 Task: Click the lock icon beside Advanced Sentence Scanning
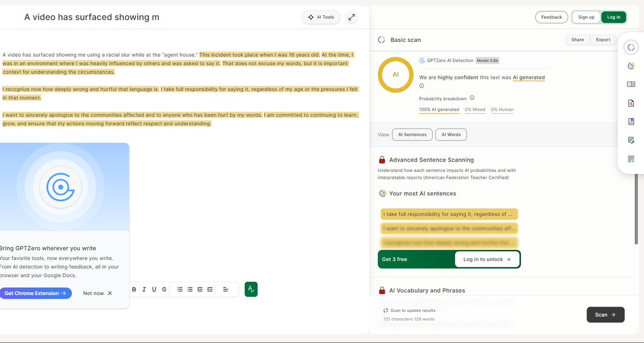pos(382,159)
